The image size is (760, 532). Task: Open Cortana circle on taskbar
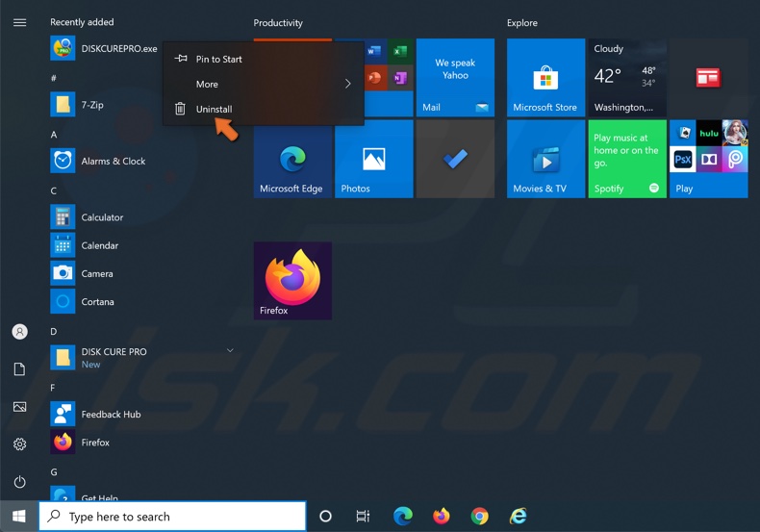coord(326,516)
